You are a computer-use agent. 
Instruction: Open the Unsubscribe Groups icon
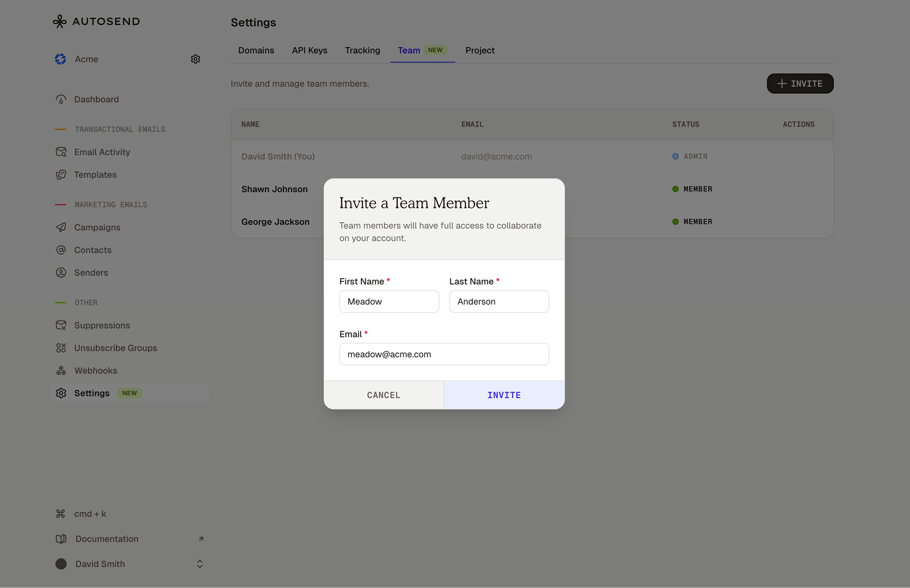pos(61,348)
